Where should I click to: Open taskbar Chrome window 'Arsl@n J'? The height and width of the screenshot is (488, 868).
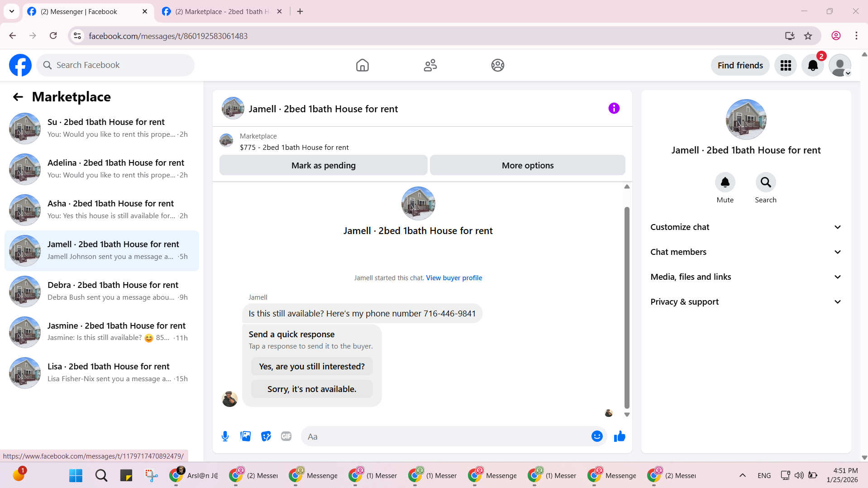click(193, 475)
